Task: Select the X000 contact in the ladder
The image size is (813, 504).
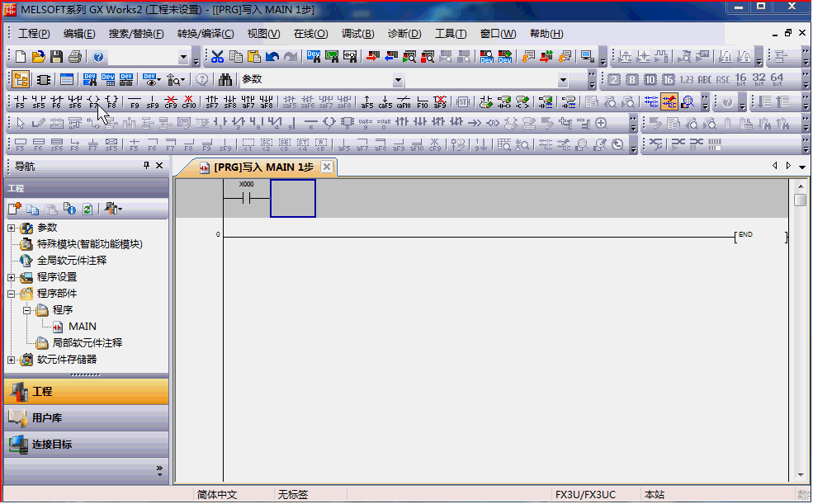Action: click(246, 194)
